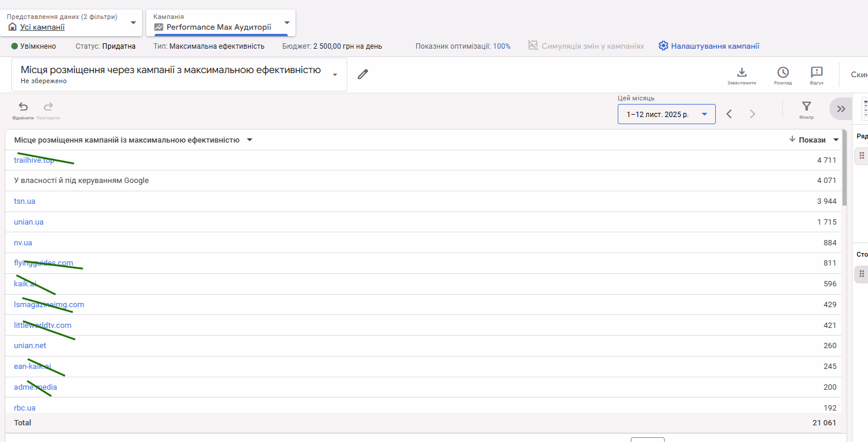Click the Усі кампанії link text
868x442 pixels.
point(42,27)
